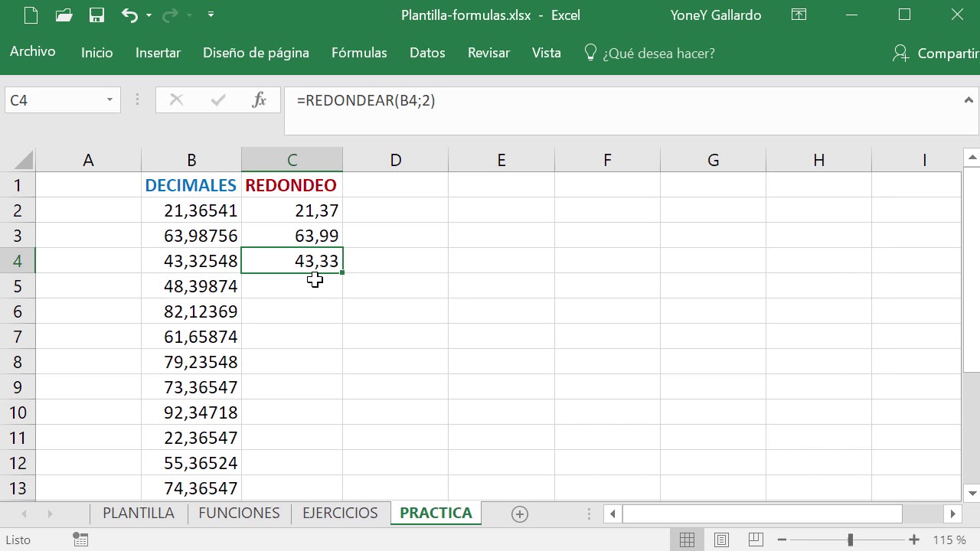Open the undo history dropdown arrow
980x551 pixels.
tap(149, 15)
